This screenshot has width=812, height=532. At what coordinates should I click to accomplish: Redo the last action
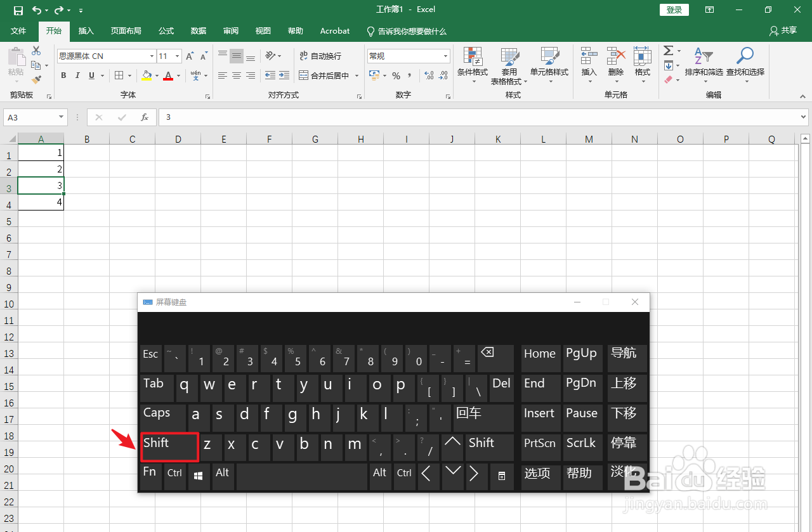pyautogui.click(x=58, y=10)
